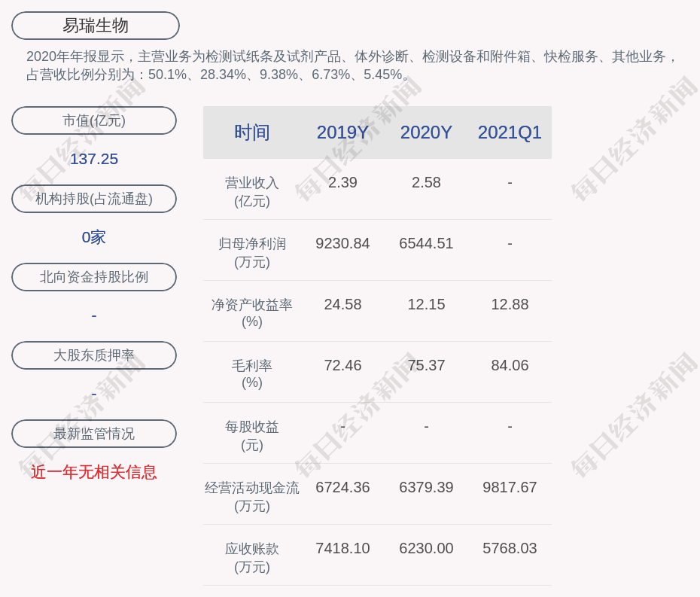Click the 2020Y column header
The image size is (700, 597).
click(426, 132)
